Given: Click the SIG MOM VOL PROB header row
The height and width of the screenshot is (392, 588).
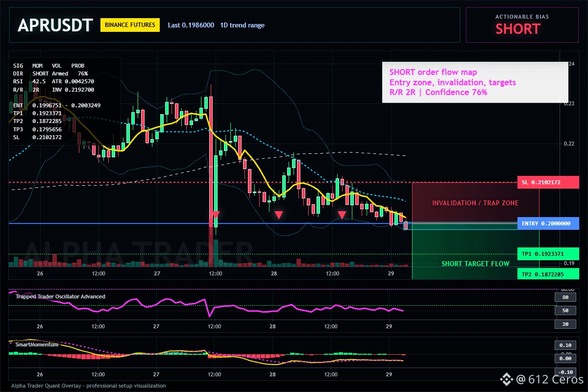Looking at the screenshot, I should point(49,65).
